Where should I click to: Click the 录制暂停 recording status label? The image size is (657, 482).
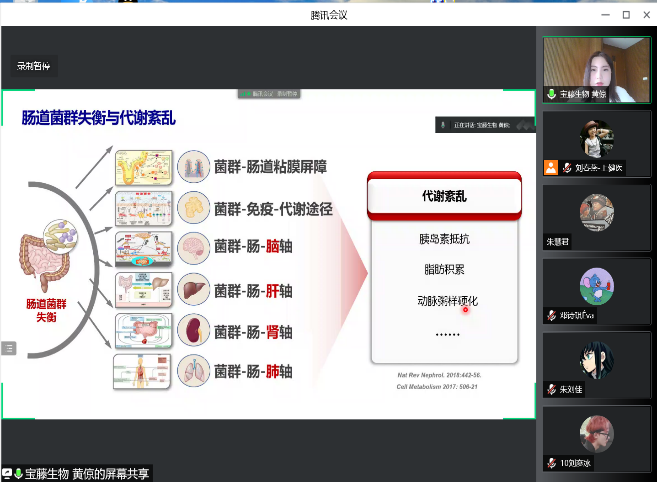pyautogui.click(x=32, y=66)
